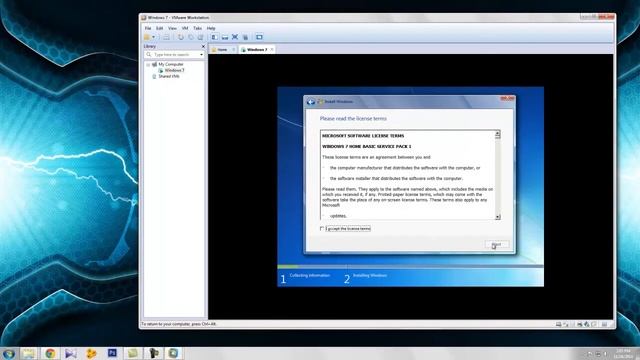Click the revert snapshot toolbar icon
The width and height of the screenshot is (640, 360).
tap(191, 37)
